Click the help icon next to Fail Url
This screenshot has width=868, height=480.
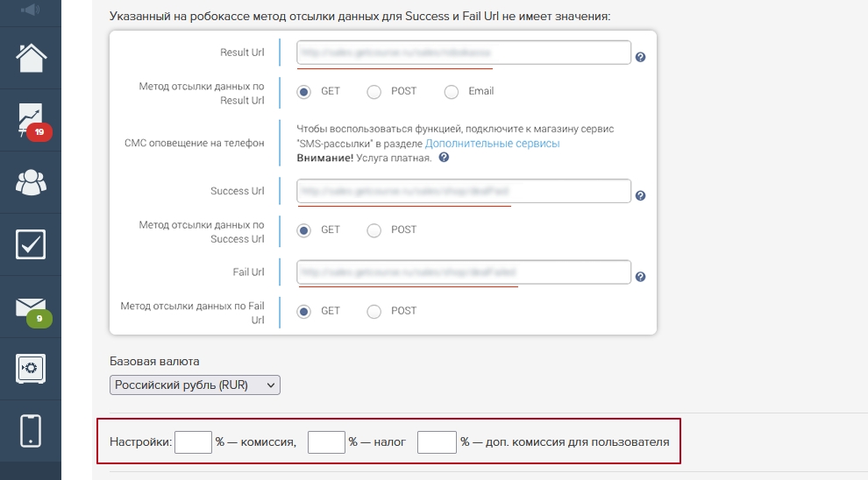click(x=640, y=277)
